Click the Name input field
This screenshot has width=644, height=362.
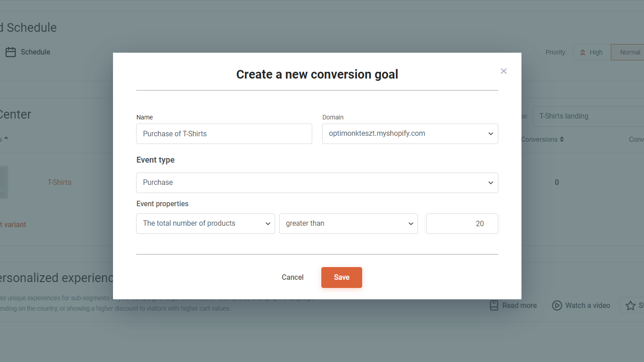coord(224,134)
